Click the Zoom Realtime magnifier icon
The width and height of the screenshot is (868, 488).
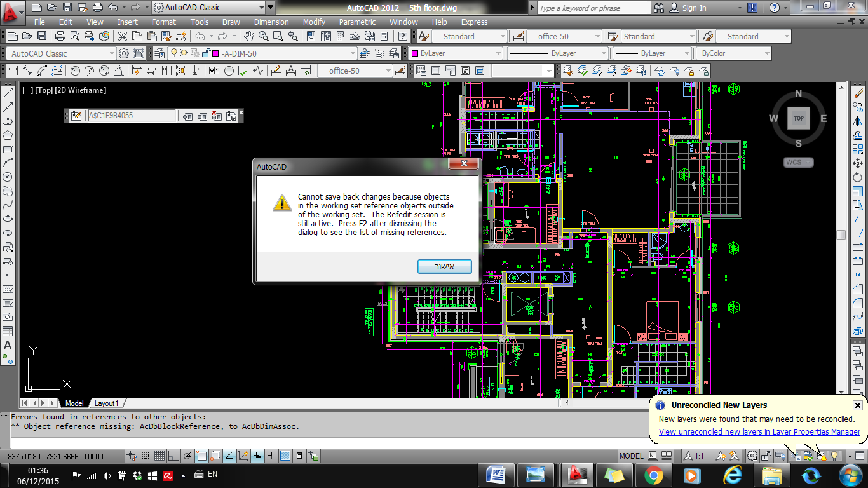point(263,36)
